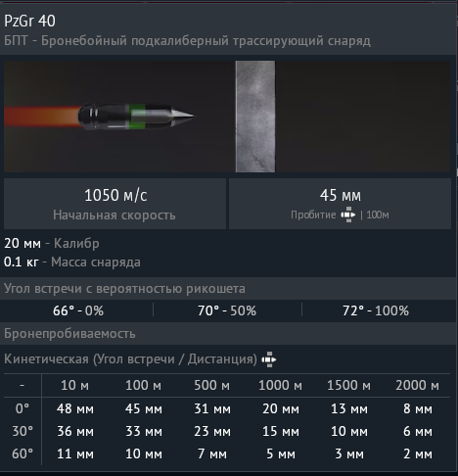Screen dimensions: 458x476
Task: Click the 72° - 100% ricochet value
Action: pos(376,310)
